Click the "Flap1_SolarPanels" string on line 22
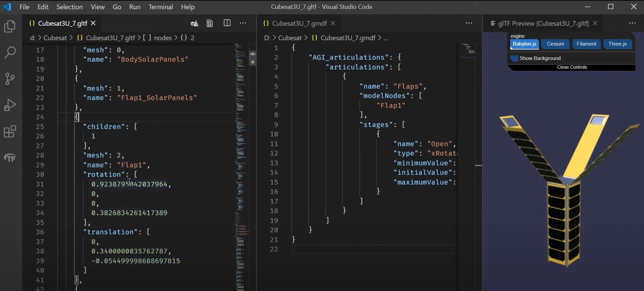Screen dimensions: 644x291 coord(157,98)
